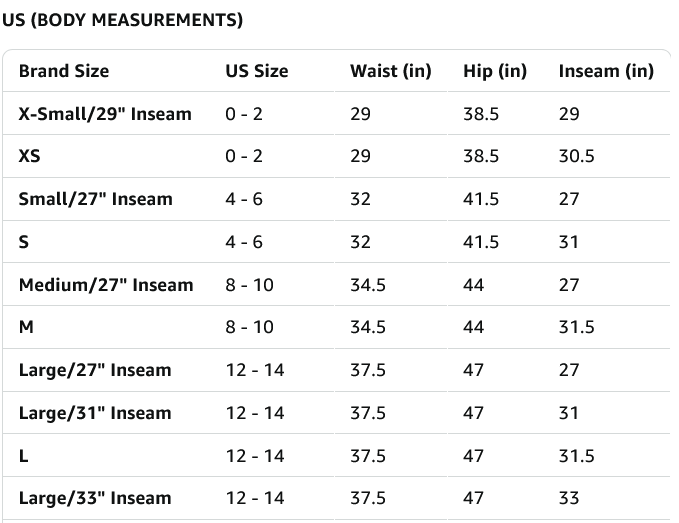Click the S brand size cell

pos(24,242)
